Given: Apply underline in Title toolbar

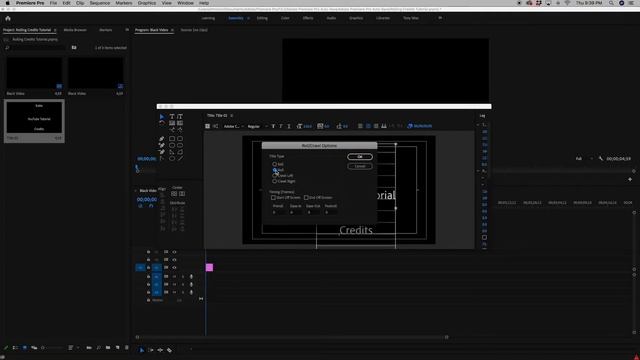Looking at the screenshot, I should tap(289, 126).
